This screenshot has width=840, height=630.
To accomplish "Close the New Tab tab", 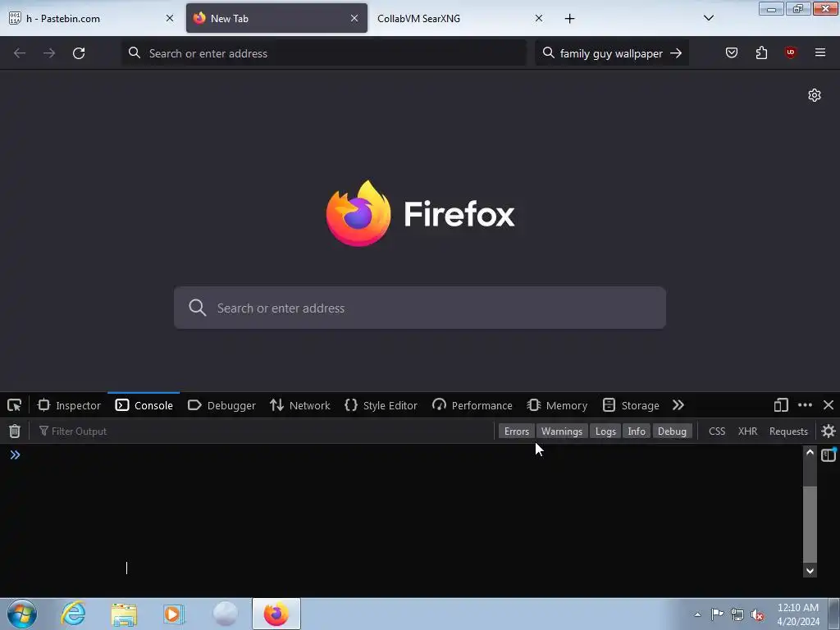I will (x=354, y=18).
